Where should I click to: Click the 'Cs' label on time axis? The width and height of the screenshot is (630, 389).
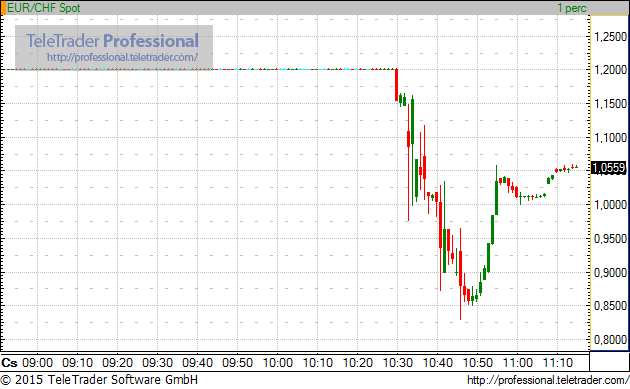(9, 363)
